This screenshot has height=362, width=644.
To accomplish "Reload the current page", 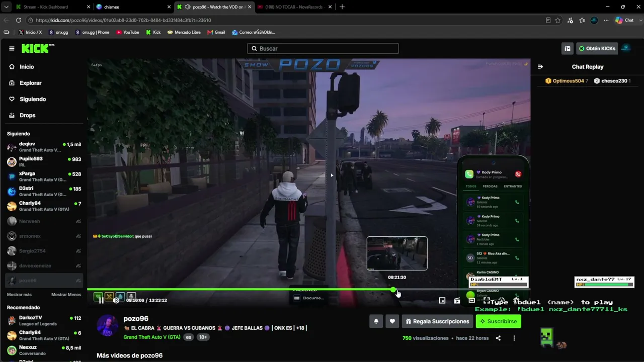I will click(19, 20).
